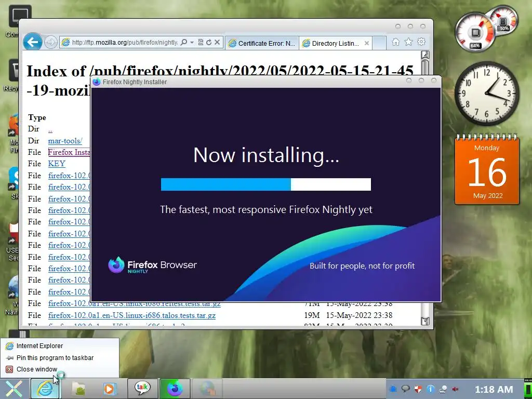Open the linux-i686 reftest.tests.tar.gz link
Screen dimensions: 532x399
point(135,304)
